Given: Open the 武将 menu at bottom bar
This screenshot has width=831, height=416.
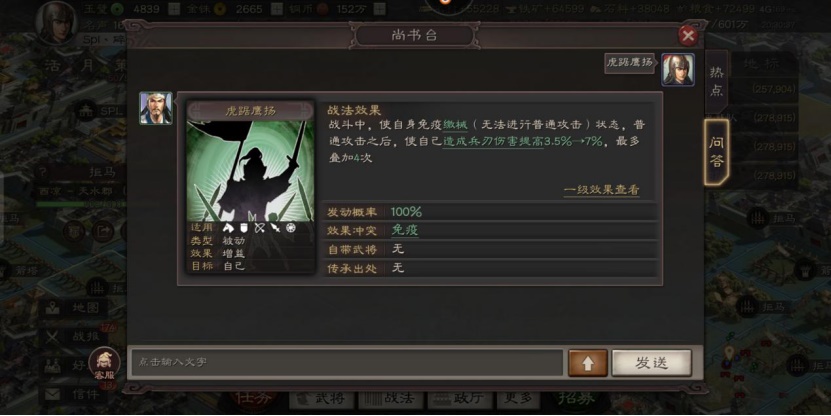Looking at the screenshot, I should pyautogui.click(x=321, y=399).
